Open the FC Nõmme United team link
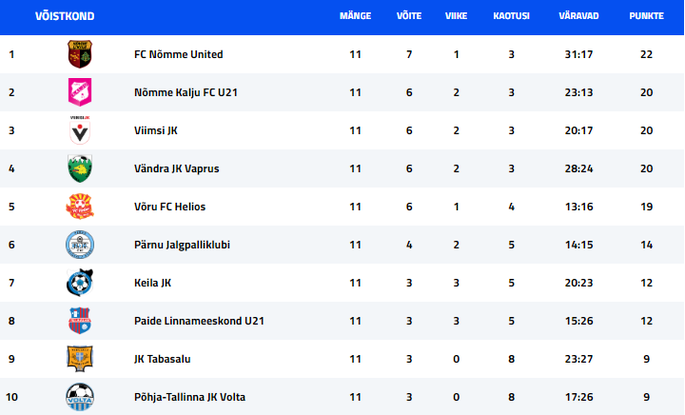This screenshot has width=685, height=415. (x=178, y=54)
